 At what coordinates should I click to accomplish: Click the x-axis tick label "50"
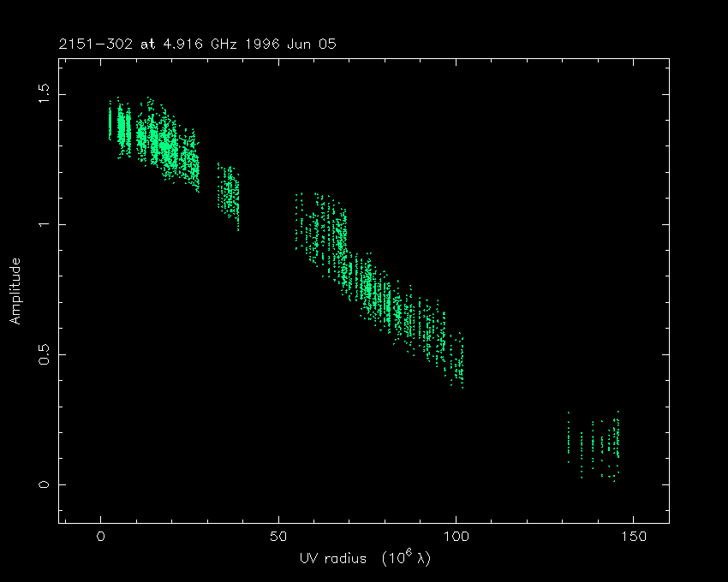[278, 537]
